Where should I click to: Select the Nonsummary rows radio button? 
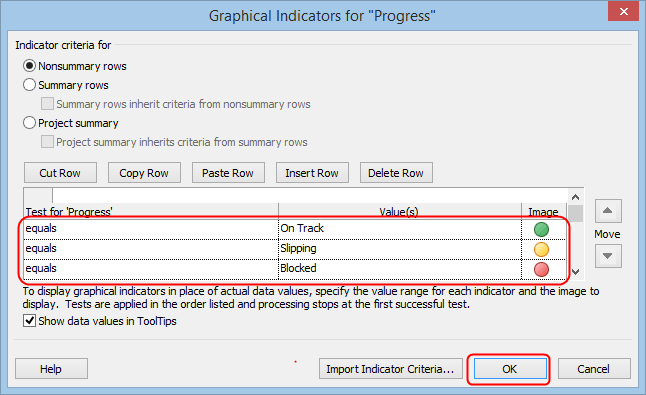(29, 66)
